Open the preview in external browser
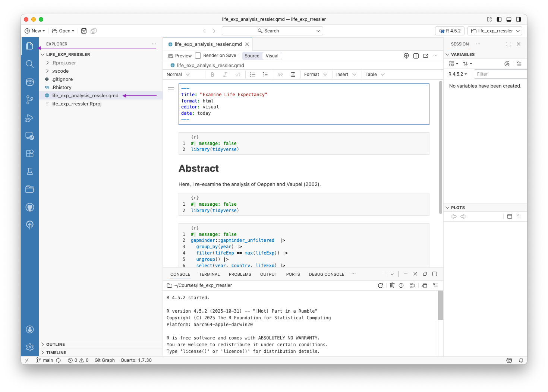 click(x=426, y=56)
